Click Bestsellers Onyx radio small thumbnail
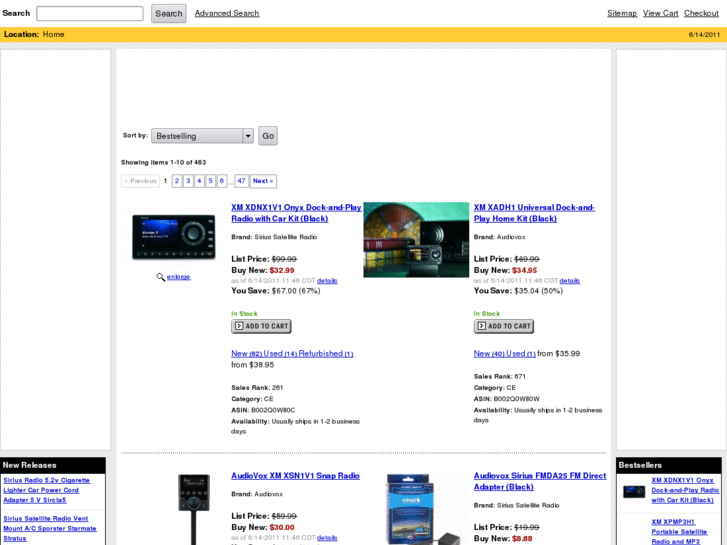The image size is (727, 545). click(x=634, y=492)
